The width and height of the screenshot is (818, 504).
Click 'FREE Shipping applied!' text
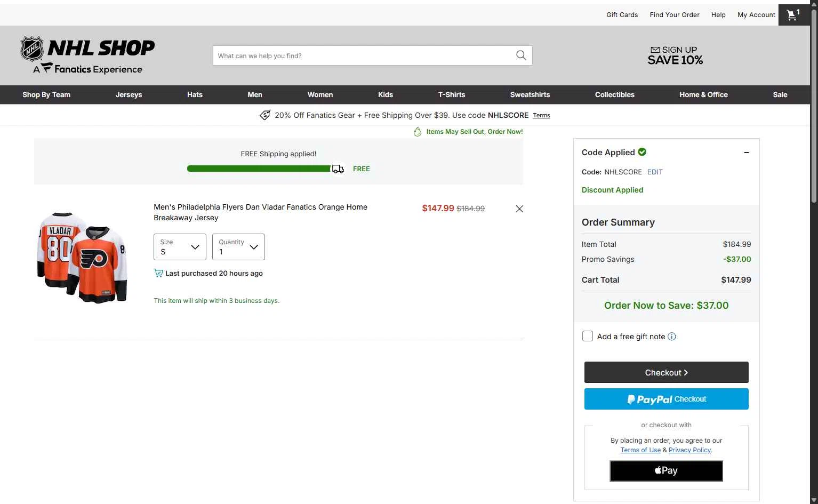pyautogui.click(x=278, y=154)
